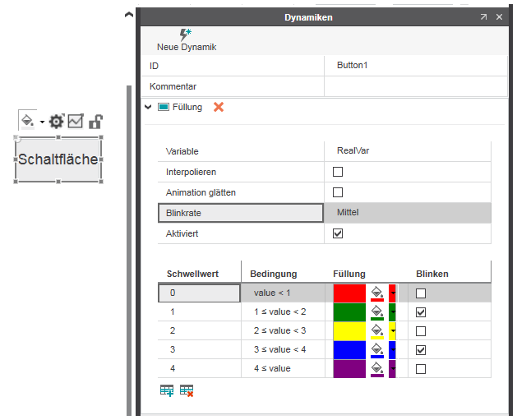517x420 pixels.
Task: Click the purple fill color swatch
Action: coord(349,369)
